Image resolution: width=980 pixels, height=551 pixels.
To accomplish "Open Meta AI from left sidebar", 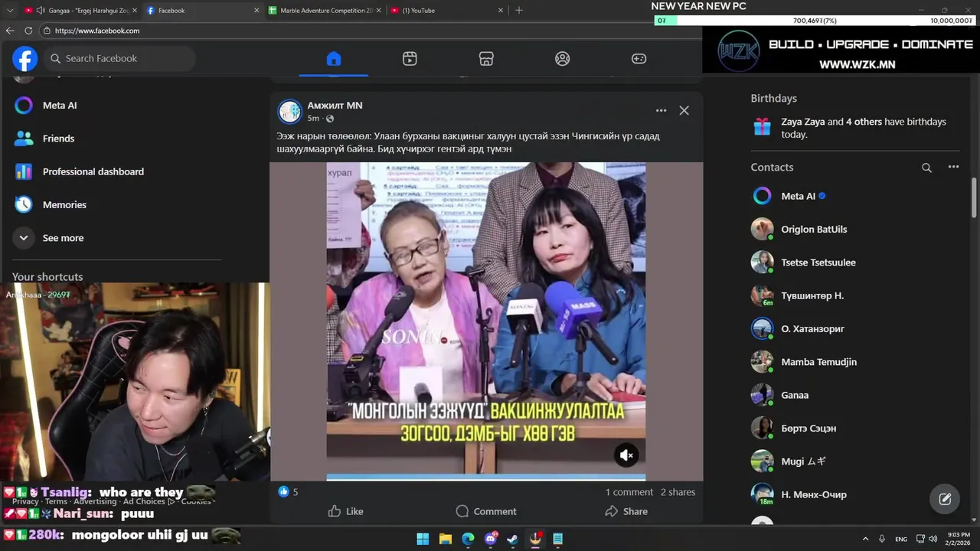I will [x=46, y=106].
